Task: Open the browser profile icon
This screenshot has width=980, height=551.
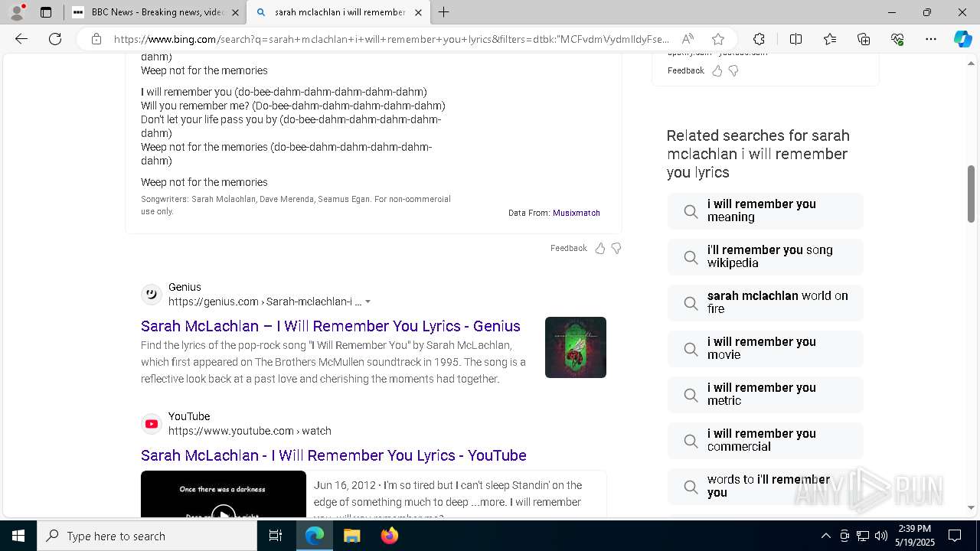Action: pyautogui.click(x=16, y=12)
